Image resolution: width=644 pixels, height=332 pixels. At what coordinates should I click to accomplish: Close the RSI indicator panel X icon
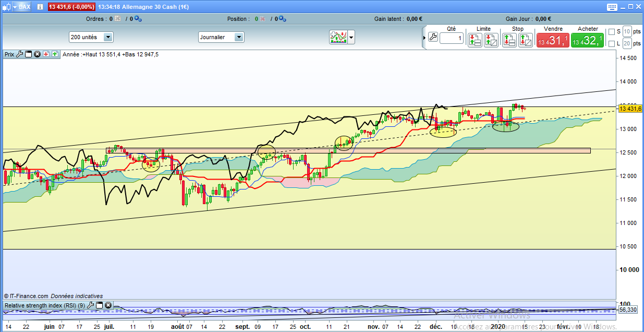[107, 305]
